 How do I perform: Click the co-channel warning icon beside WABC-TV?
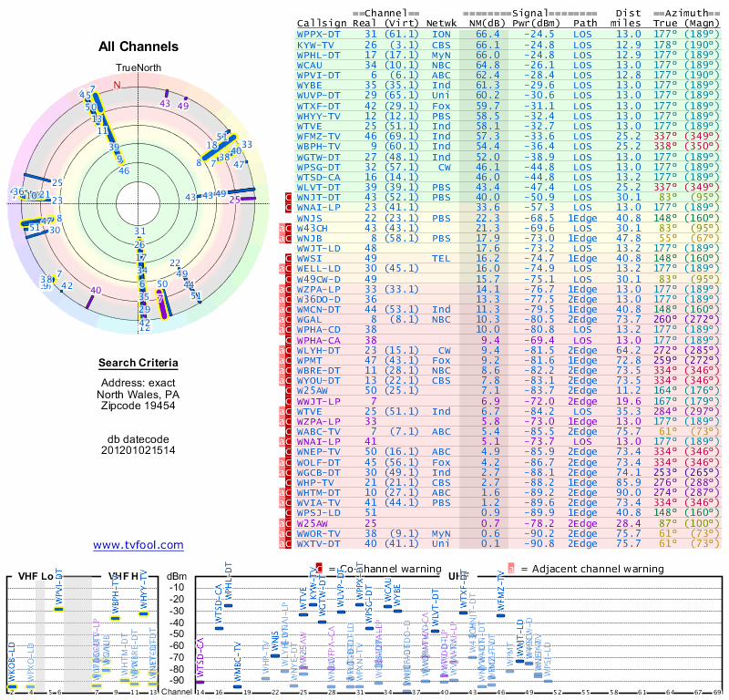(x=289, y=430)
